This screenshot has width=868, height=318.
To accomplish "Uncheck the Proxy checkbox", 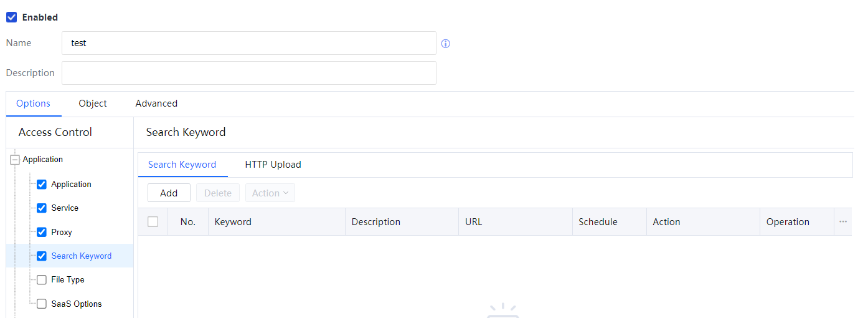I will point(42,232).
